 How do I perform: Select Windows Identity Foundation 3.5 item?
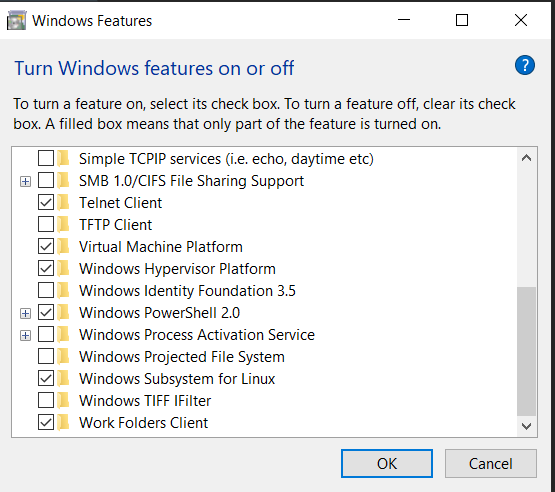click(187, 291)
